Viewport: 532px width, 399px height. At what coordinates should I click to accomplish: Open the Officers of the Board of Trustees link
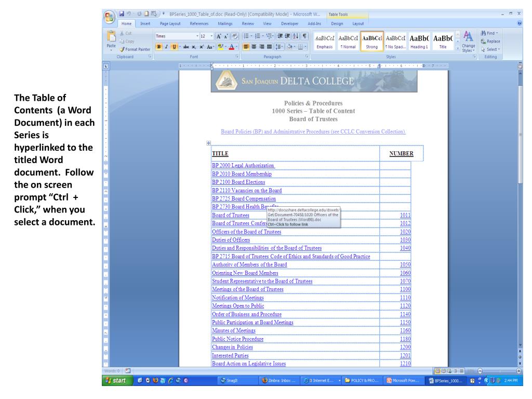(x=247, y=232)
